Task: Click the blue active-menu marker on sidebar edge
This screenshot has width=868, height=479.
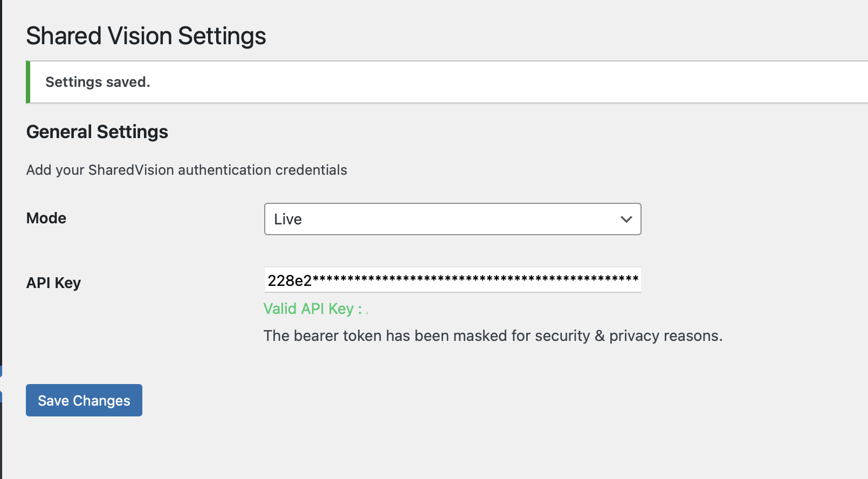Action: click(x=1, y=384)
